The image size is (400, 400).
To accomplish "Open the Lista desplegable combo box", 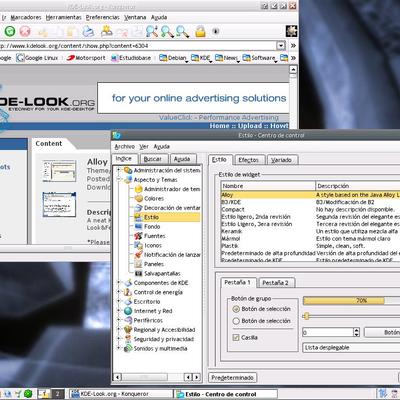I will [x=351, y=347].
